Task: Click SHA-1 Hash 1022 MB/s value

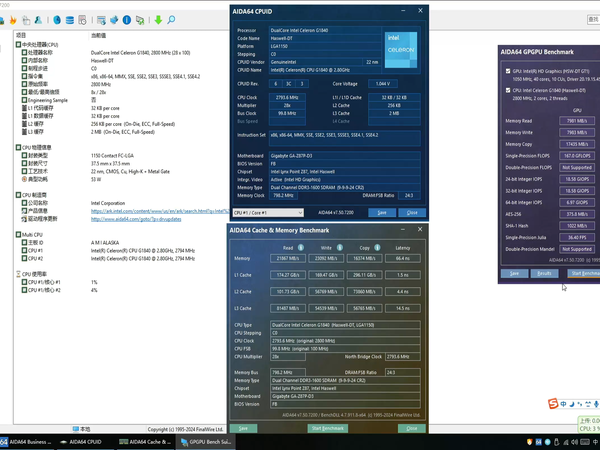Action: 577,226
